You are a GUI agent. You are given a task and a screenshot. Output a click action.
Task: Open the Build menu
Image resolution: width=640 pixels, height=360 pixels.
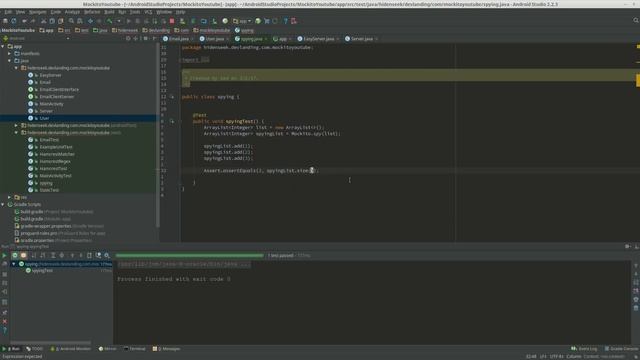(x=109, y=12)
